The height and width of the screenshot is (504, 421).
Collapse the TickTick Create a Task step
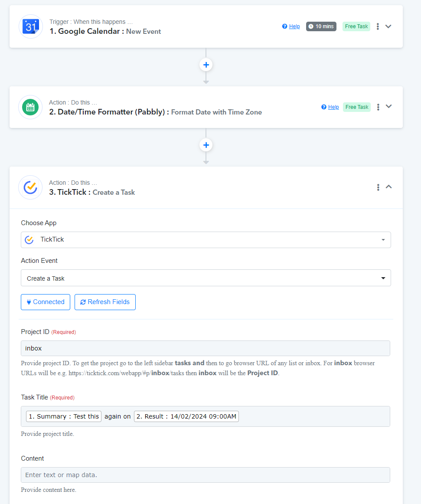pos(388,187)
